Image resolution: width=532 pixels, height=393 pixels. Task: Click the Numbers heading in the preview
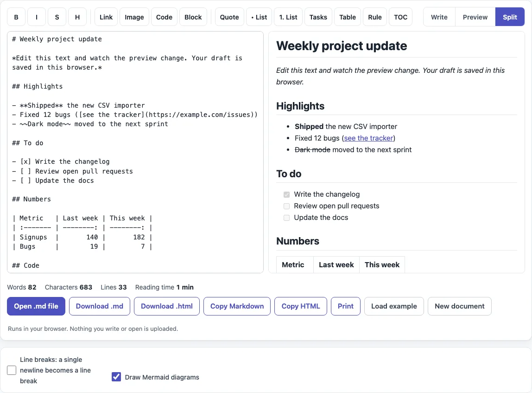click(298, 241)
